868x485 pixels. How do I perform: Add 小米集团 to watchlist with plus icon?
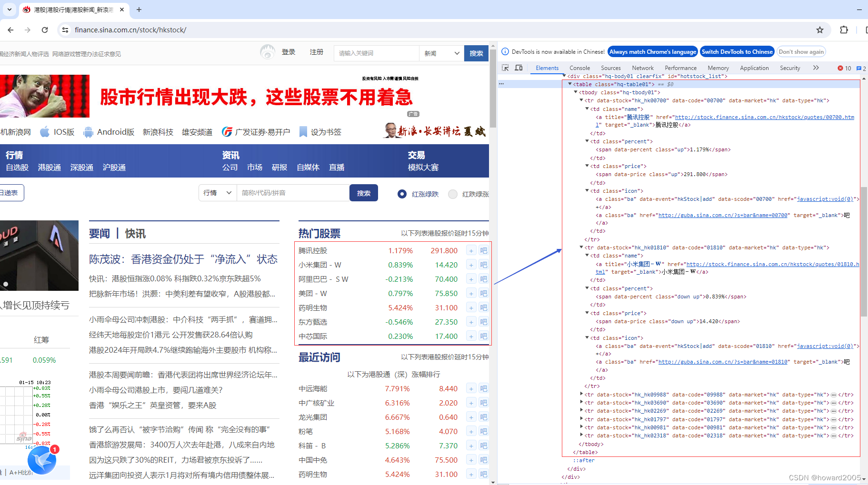click(471, 265)
